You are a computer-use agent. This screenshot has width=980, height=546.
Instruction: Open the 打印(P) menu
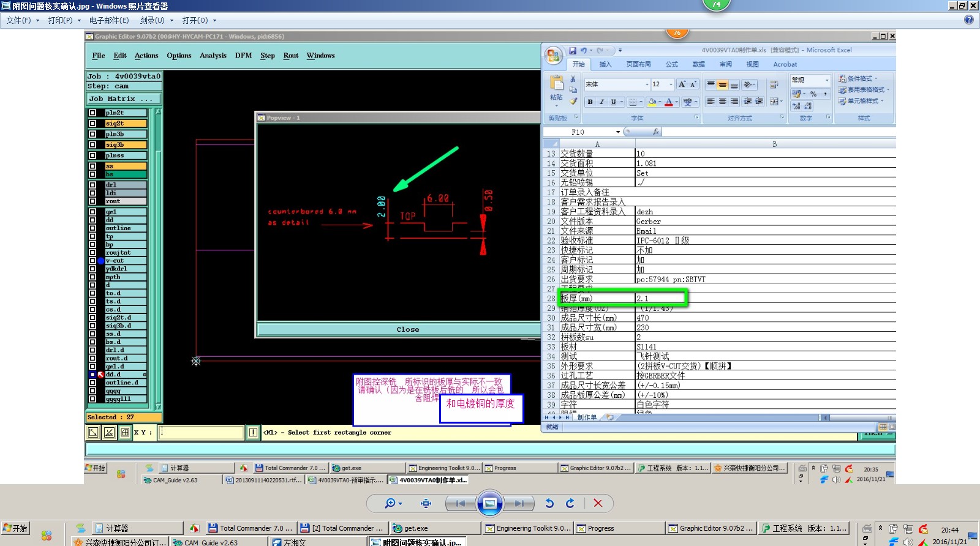(64, 20)
